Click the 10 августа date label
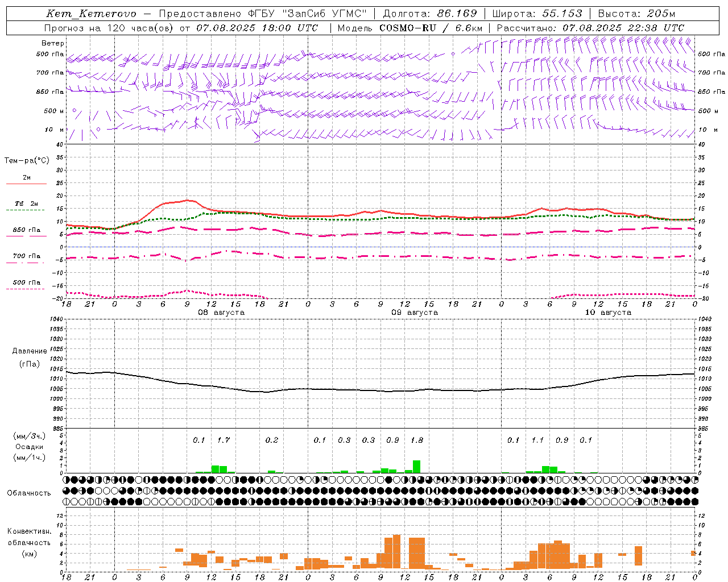728x582 pixels. click(608, 313)
